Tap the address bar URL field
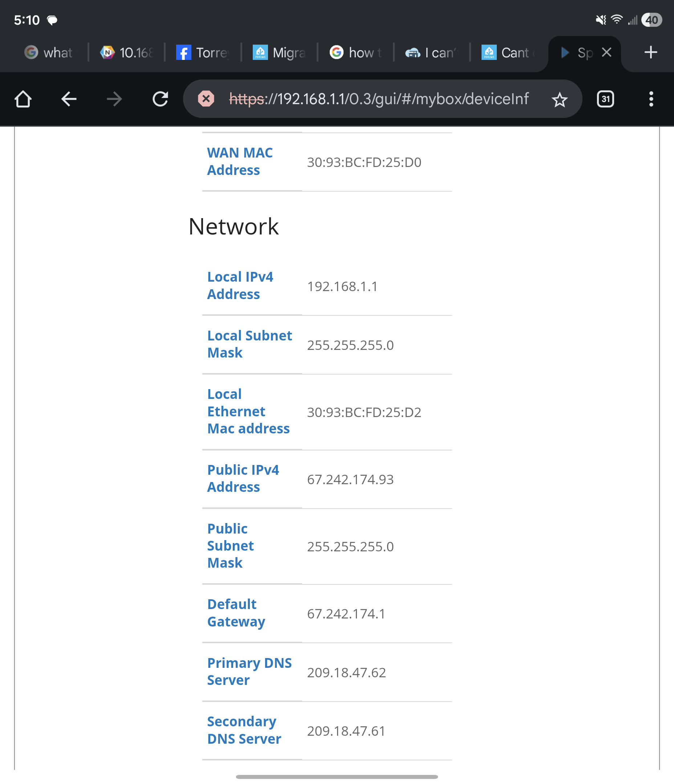Viewport: 674px width, 784px height. click(379, 99)
